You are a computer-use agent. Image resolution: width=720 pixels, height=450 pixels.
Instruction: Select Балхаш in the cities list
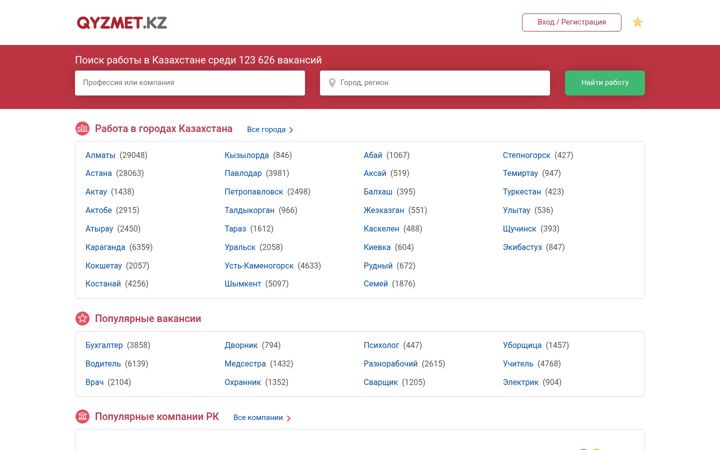pos(378,191)
